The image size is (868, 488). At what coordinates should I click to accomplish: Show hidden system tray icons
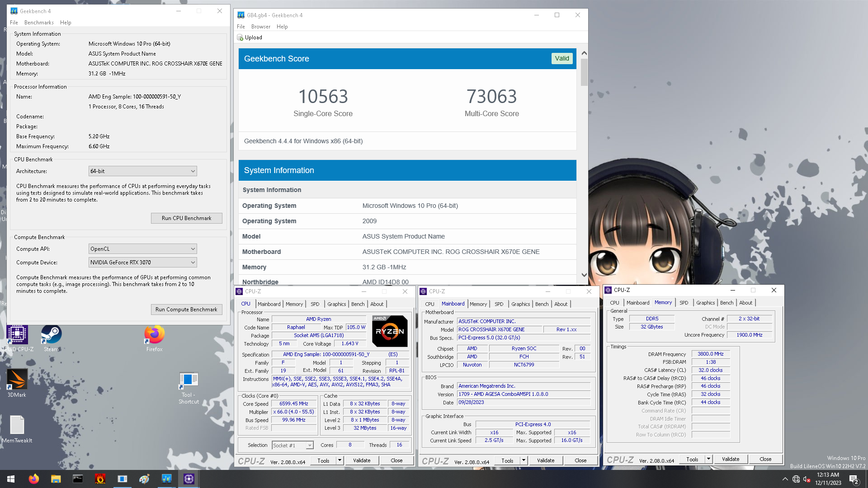[x=785, y=479]
